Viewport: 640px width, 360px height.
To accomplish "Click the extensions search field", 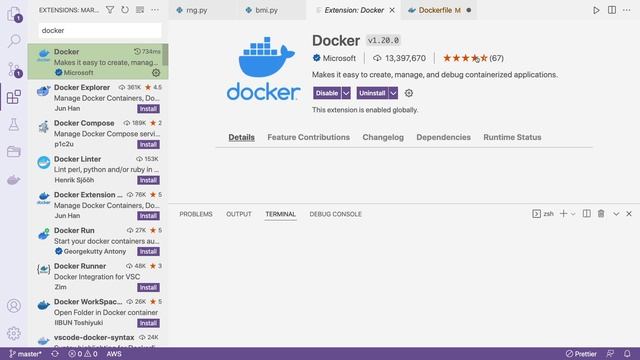I will coord(100,31).
